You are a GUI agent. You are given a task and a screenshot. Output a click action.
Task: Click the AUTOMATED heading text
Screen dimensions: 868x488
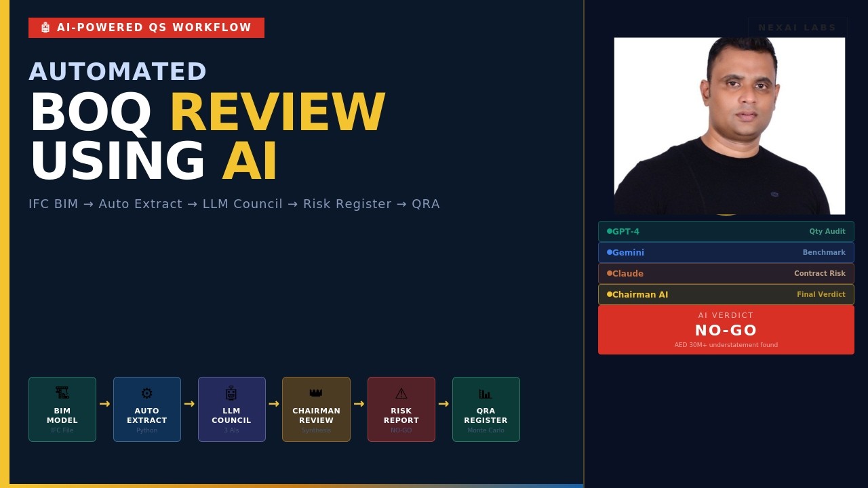[117, 72]
